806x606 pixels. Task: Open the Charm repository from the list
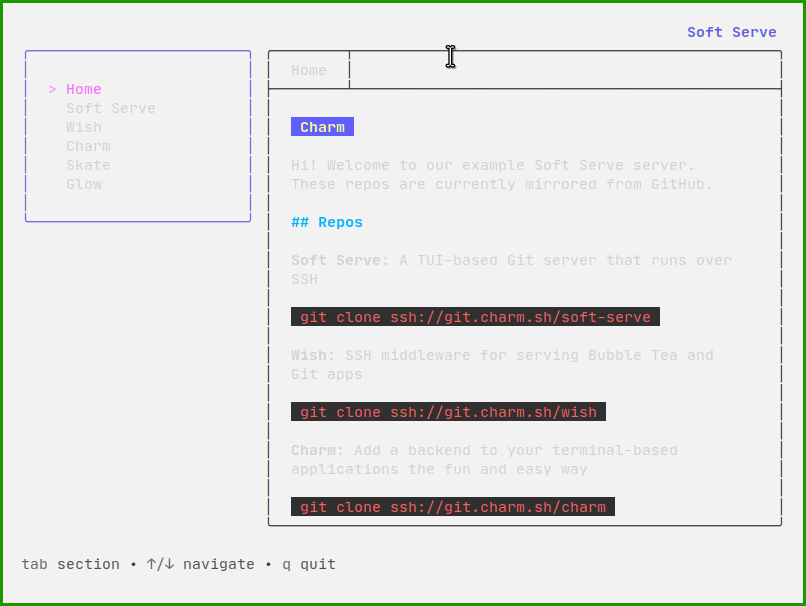point(88,146)
